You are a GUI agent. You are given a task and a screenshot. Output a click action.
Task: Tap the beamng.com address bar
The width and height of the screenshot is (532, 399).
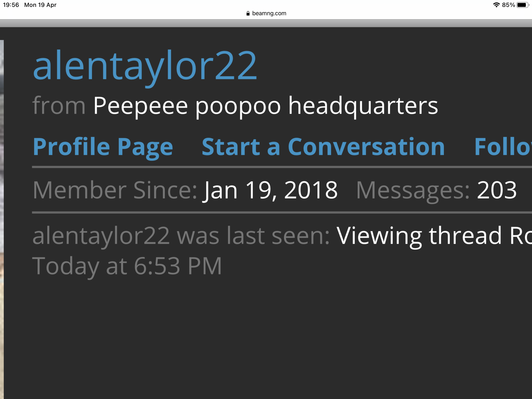tap(266, 13)
